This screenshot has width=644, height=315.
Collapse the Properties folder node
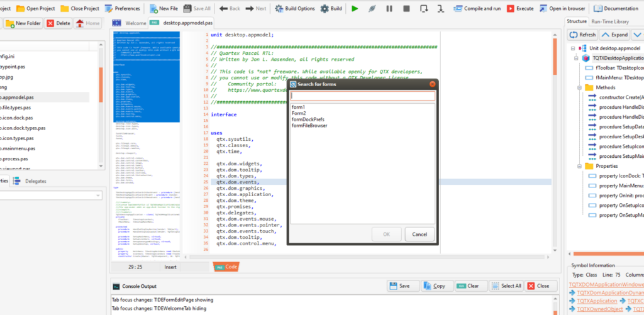[579, 166]
